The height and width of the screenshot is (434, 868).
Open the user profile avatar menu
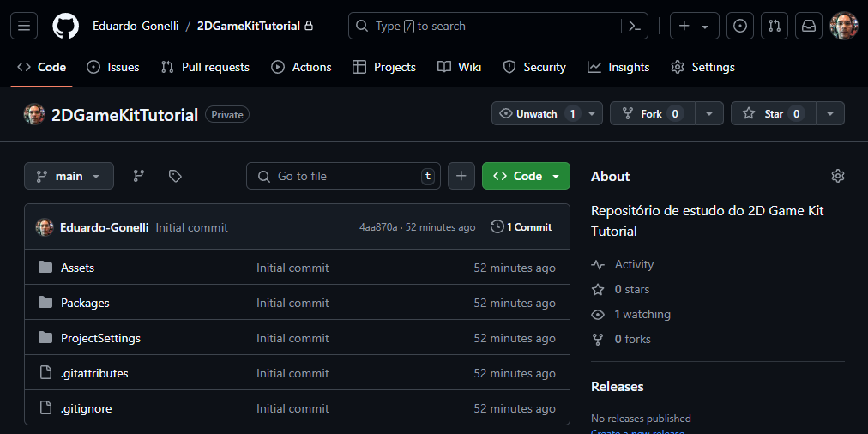[844, 26]
